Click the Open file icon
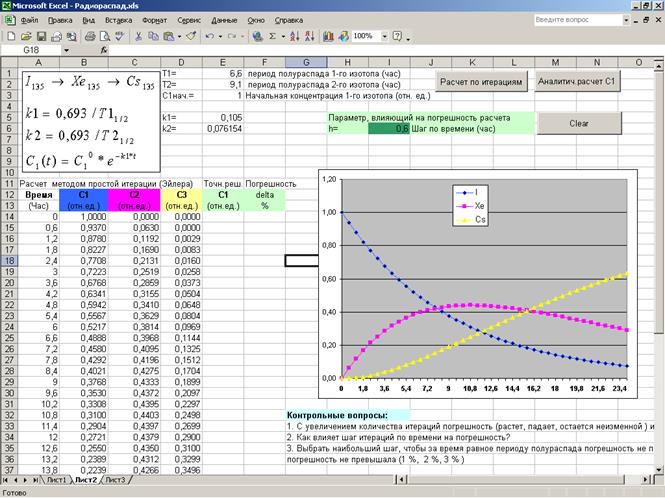 [25, 36]
